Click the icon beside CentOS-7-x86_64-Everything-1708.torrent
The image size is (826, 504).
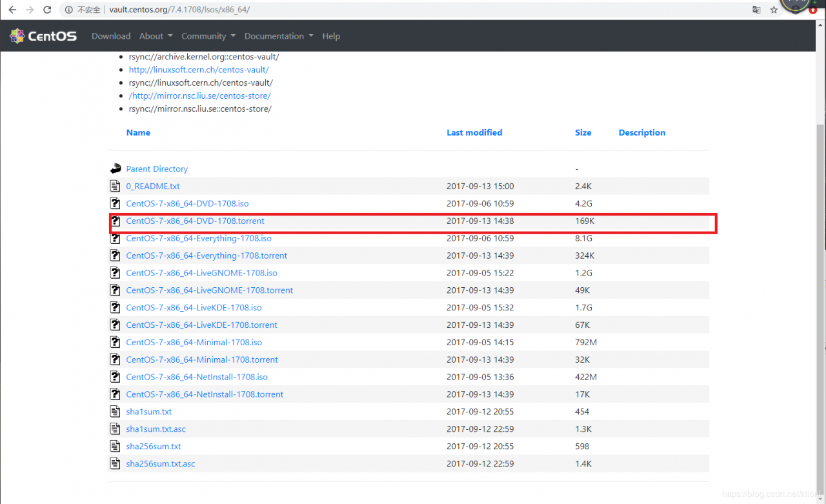(116, 256)
